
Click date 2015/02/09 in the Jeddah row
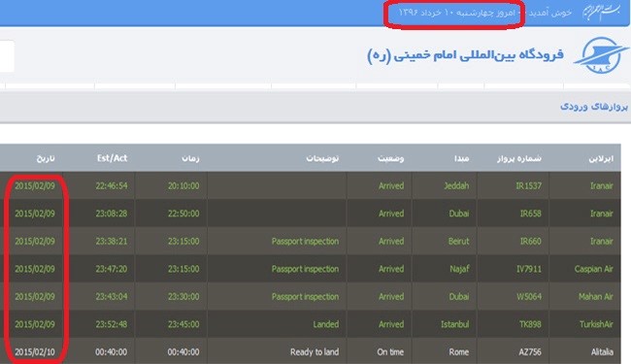pos(35,185)
